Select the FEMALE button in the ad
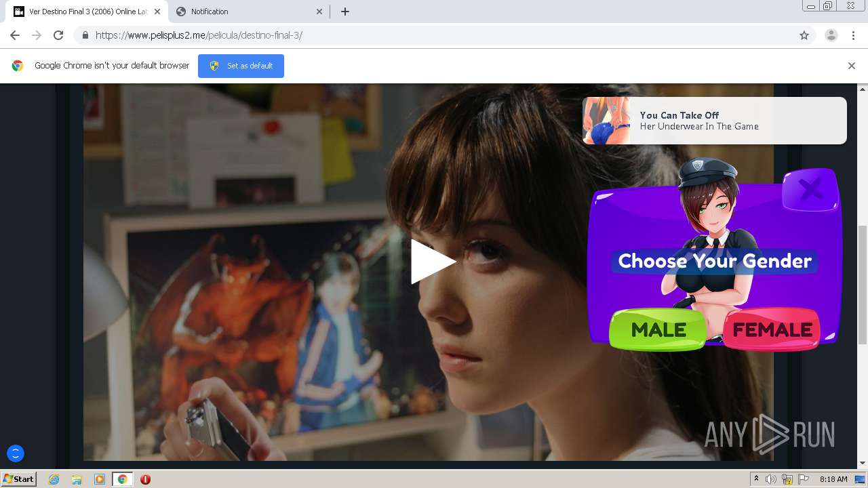 (x=772, y=330)
